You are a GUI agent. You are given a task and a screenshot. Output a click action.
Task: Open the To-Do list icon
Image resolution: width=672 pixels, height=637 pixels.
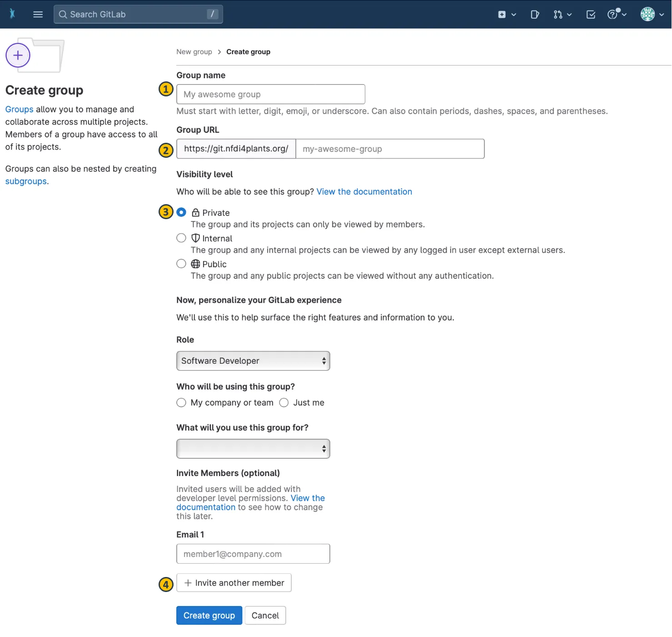pyautogui.click(x=591, y=15)
